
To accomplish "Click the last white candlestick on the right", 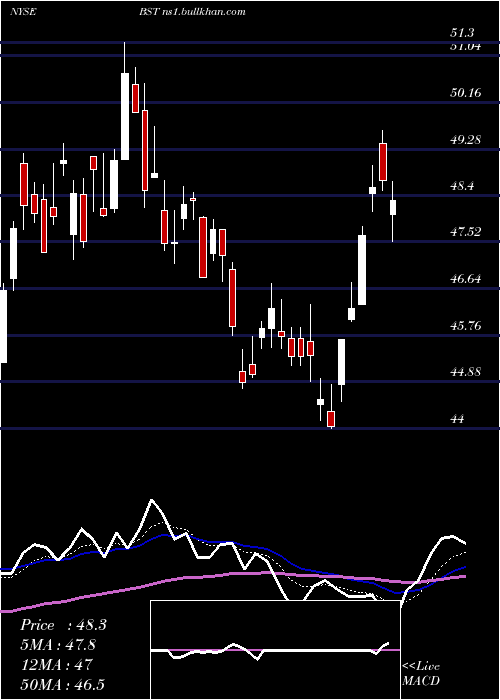I will click(x=393, y=208).
